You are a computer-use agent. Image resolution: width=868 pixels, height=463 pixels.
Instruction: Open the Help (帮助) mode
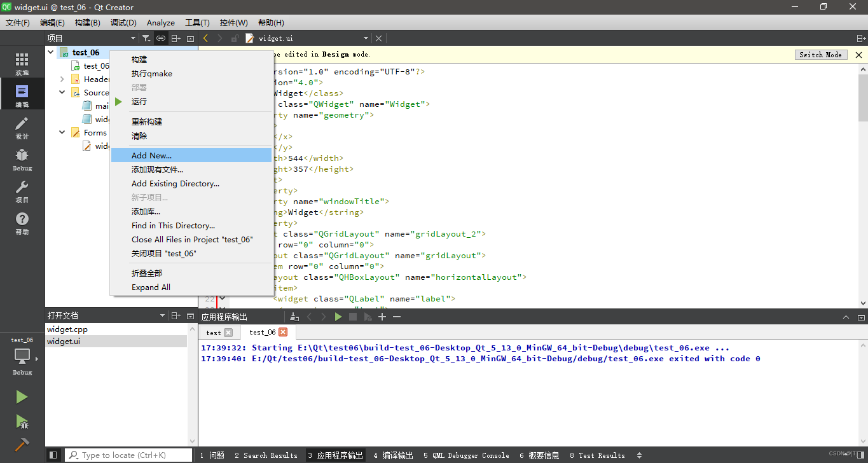(x=22, y=223)
